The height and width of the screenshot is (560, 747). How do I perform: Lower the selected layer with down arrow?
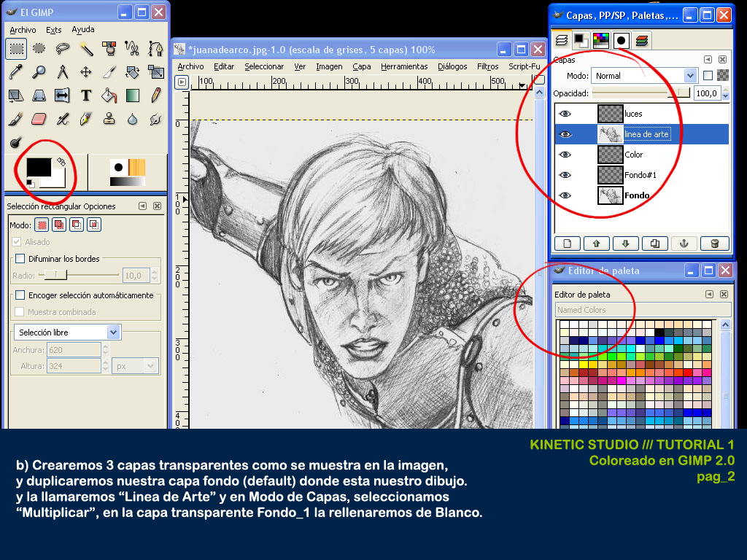(625, 244)
